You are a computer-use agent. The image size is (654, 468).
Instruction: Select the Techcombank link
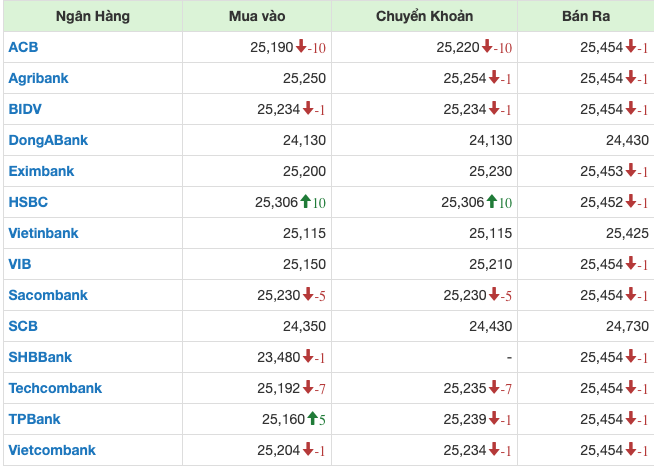coord(55,388)
